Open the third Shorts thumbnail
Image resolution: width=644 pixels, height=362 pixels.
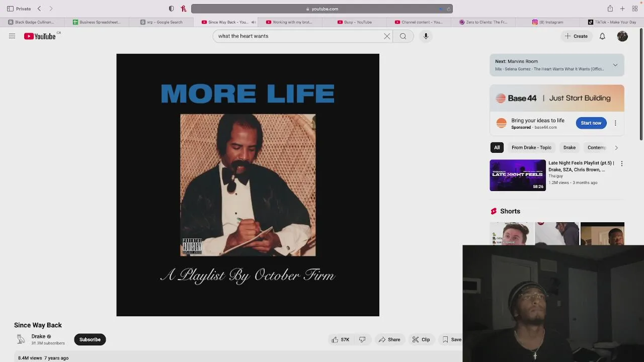pyautogui.click(x=602, y=233)
